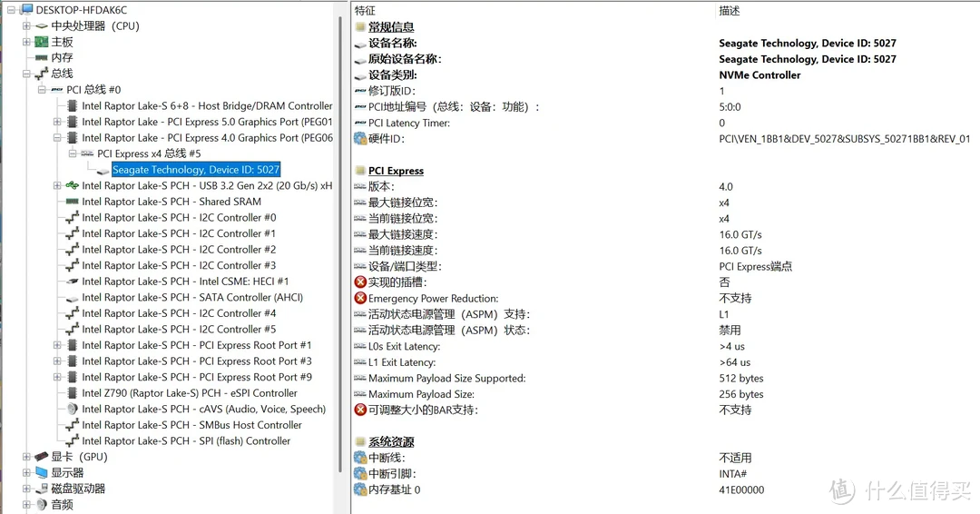This screenshot has height=514, width=980.
Task: Expand PCI Express 5.0 Graphics Port (PEG01) node
Action: (x=57, y=122)
